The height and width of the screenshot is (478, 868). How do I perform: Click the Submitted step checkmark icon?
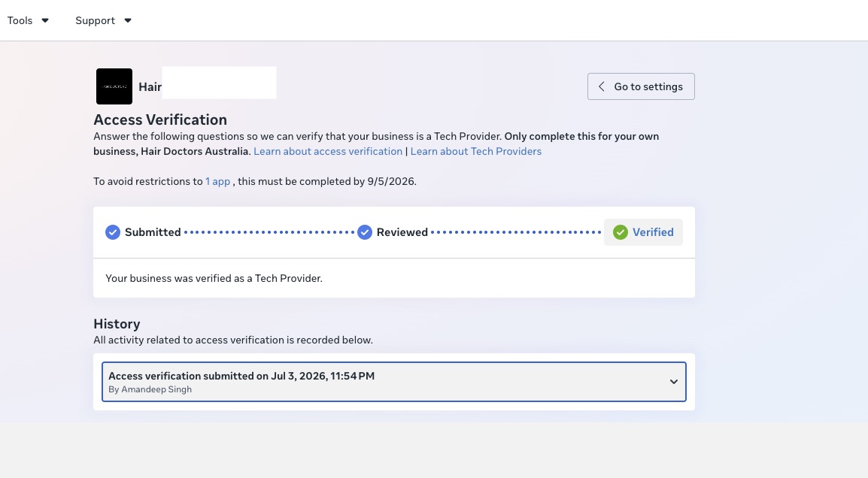[112, 232]
